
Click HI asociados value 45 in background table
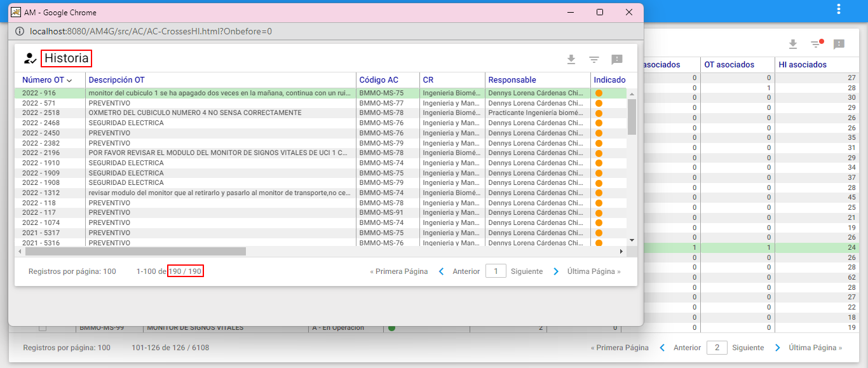click(x=851, y=198)
